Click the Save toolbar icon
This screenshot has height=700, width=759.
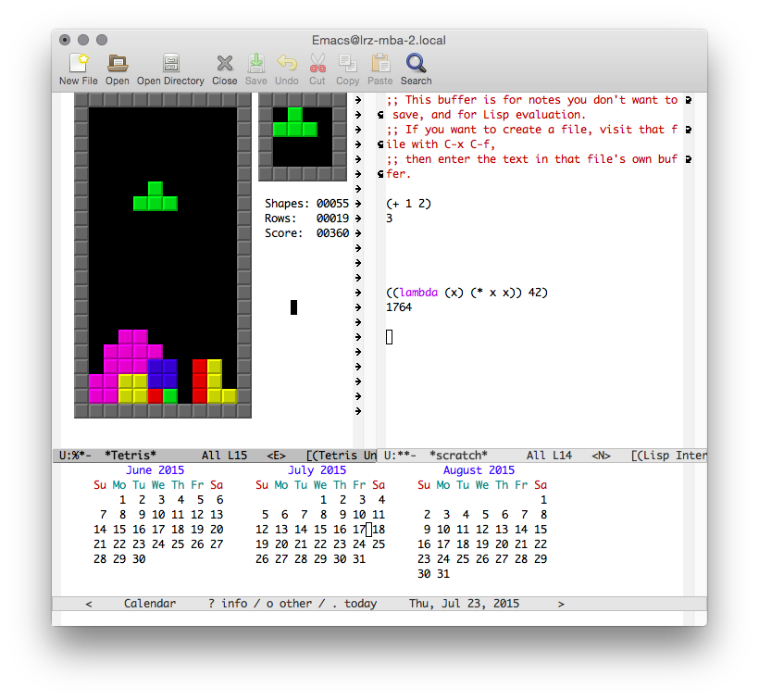[x=256, y=63]
